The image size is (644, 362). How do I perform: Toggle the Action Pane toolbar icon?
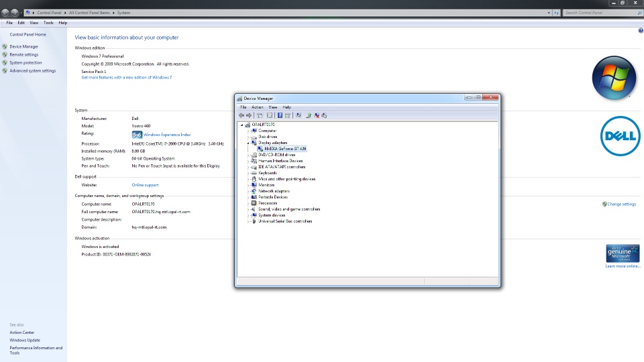tap(288, 116)
